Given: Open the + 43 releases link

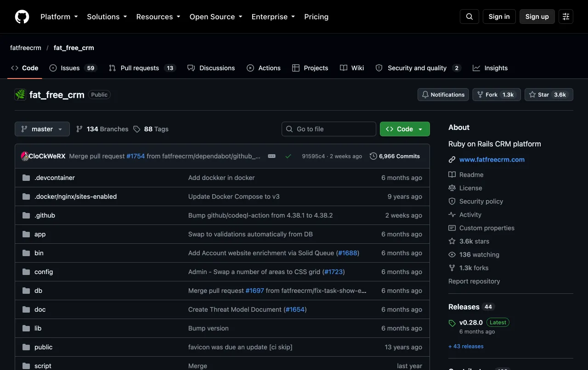Looking at the screenshot, I should [x=466, y=347].
